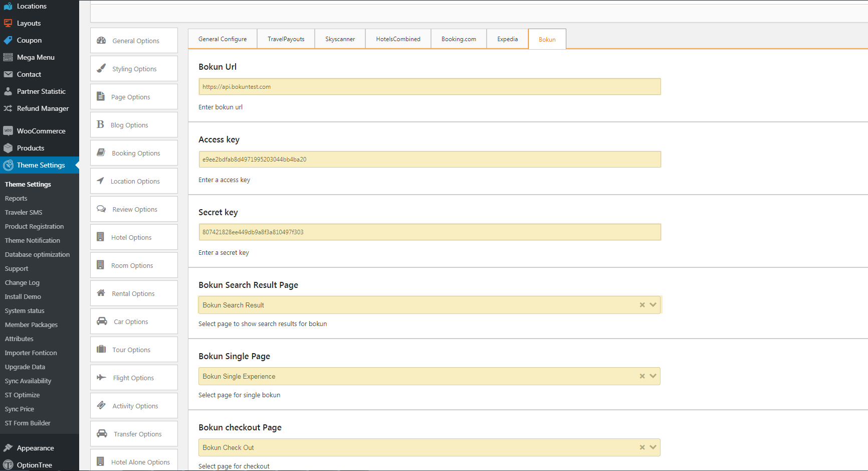Image resolution: width=868 pixels, height=471 pixels.
Task: Open the Sync Availability link
Action: click(x=28, y=381)
